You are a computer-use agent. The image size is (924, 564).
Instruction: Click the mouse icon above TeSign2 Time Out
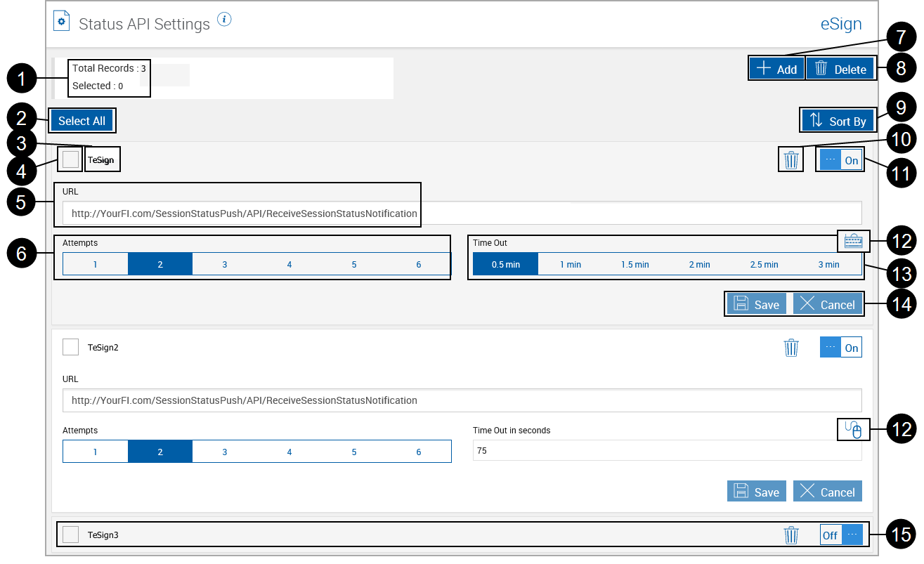pos(853,428)
